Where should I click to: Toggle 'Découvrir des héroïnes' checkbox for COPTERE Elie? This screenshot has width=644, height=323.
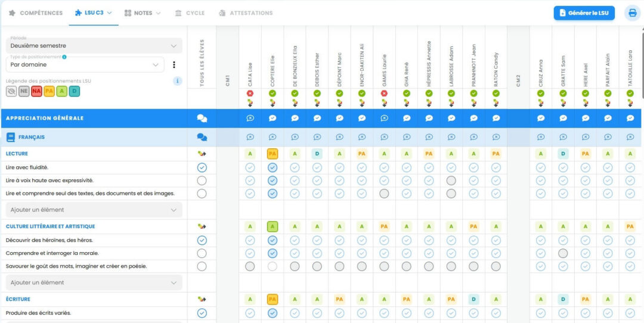[x=273, y=240]
